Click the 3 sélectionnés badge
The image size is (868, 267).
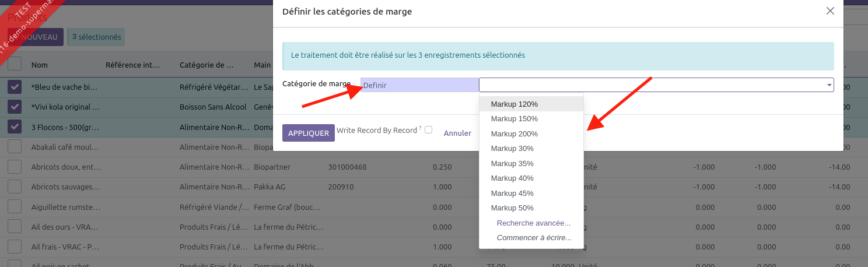[96, 37]
